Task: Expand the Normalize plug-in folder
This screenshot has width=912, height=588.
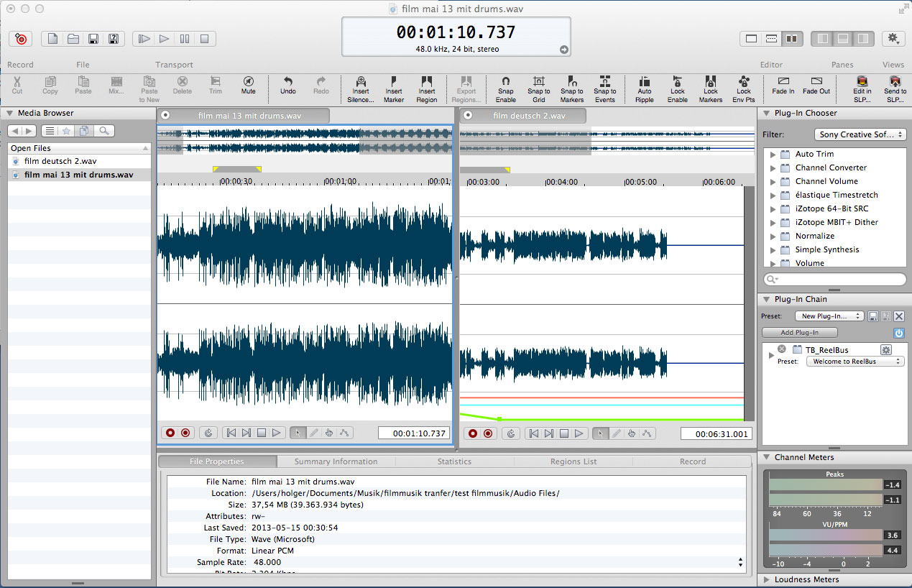Action: click(x=773, y=236)
